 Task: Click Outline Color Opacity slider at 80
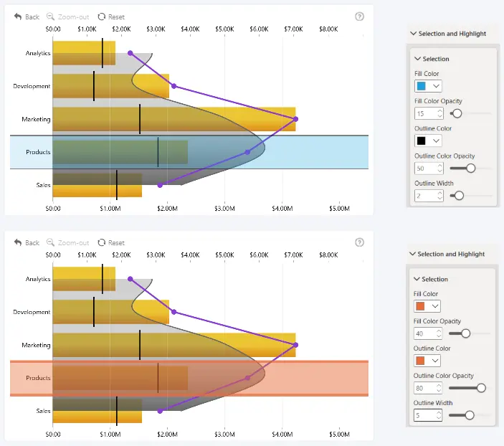481,388
